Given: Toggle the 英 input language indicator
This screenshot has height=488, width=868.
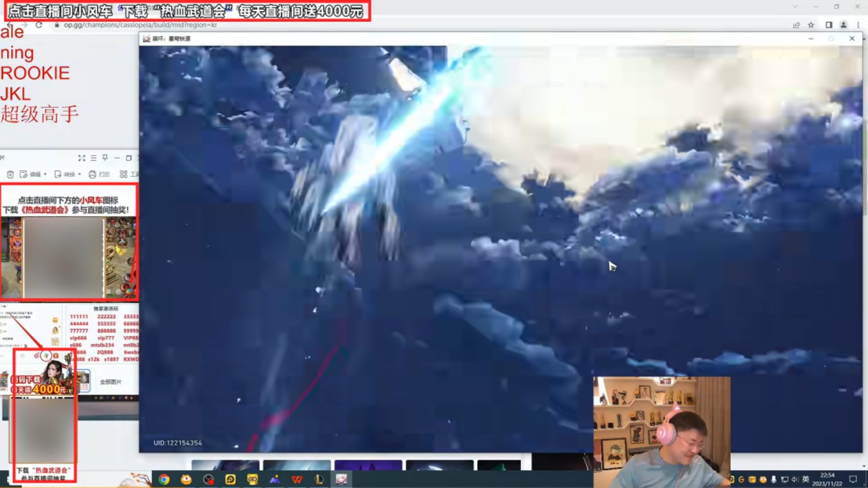Looking at the screenshot, I should tap(805, 479).
